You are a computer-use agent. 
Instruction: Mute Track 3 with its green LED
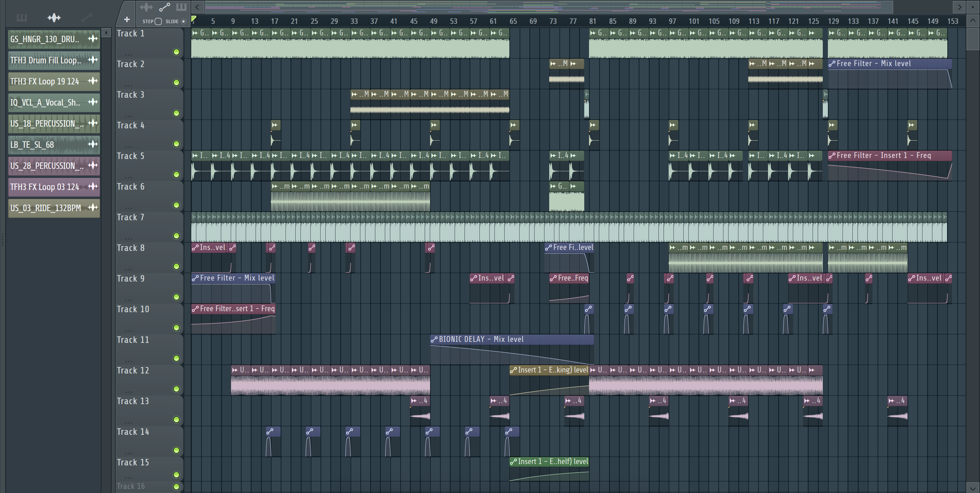coord(176,113)
